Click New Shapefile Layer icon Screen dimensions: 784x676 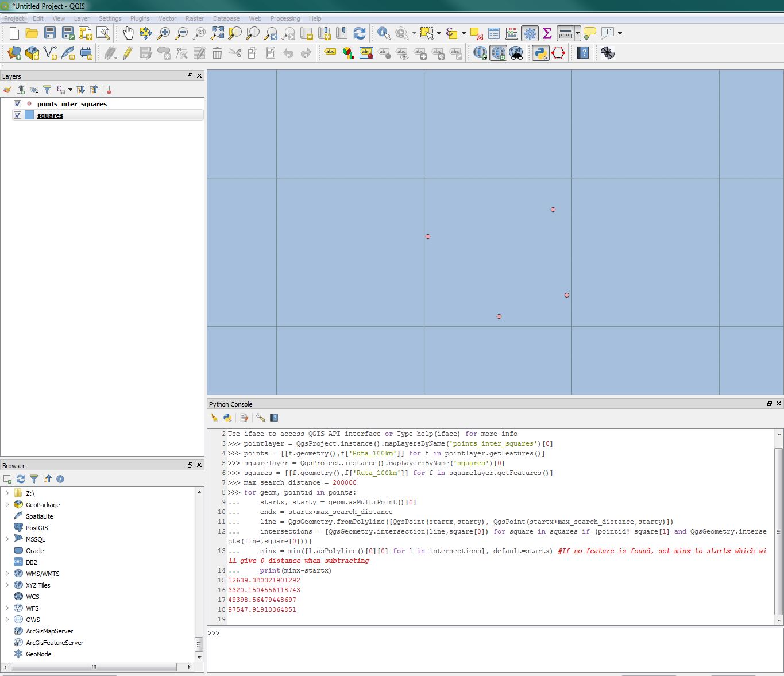coord(50,53)
